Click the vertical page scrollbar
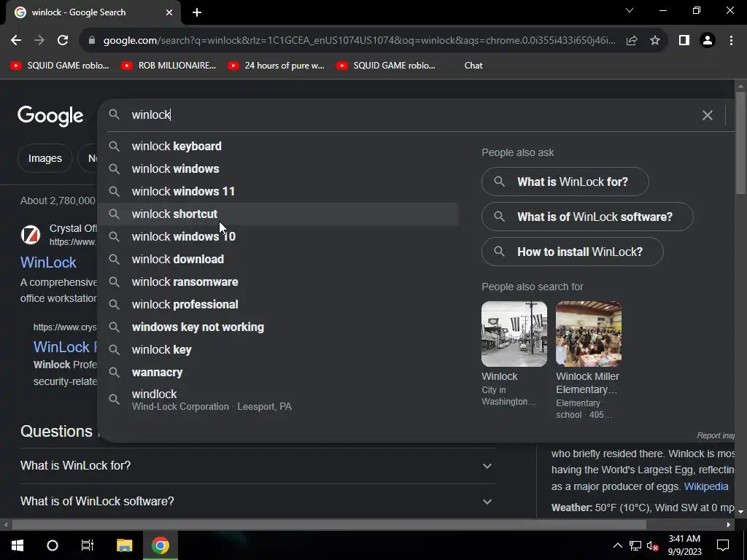Screen dimensions: 747x560 point(740,143)
